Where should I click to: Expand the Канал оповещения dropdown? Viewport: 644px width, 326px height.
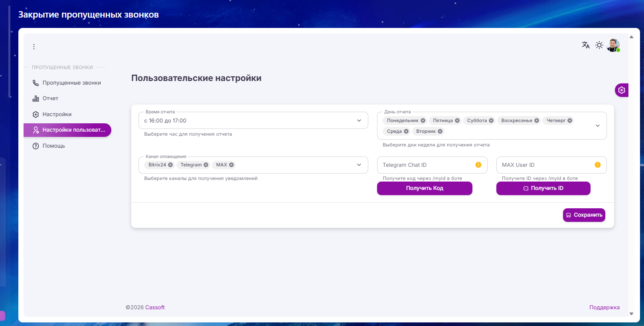[359, 165]
